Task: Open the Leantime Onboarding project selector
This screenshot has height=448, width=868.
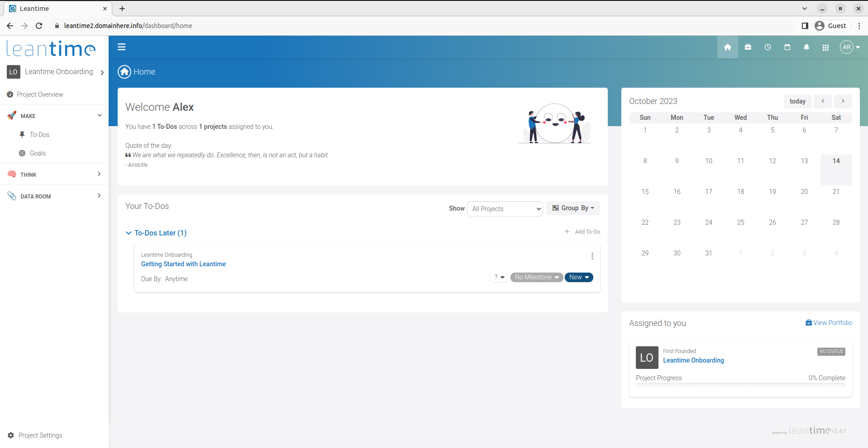Action: coord(56,72)
